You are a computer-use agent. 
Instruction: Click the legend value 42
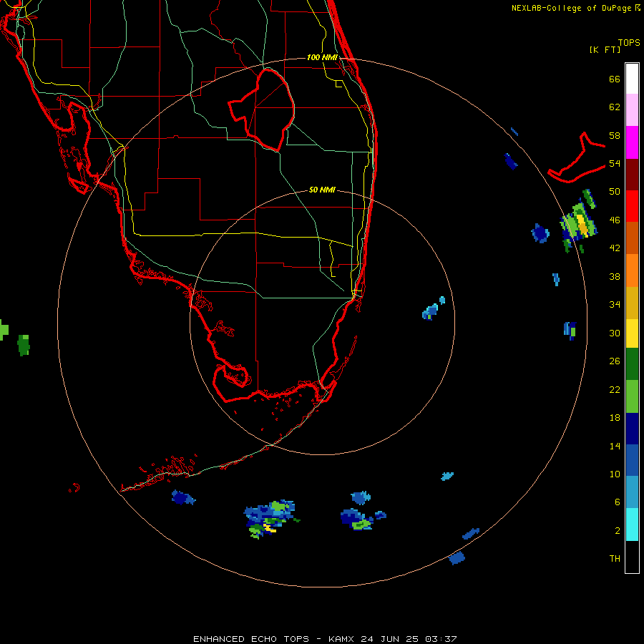pos(615,248)
